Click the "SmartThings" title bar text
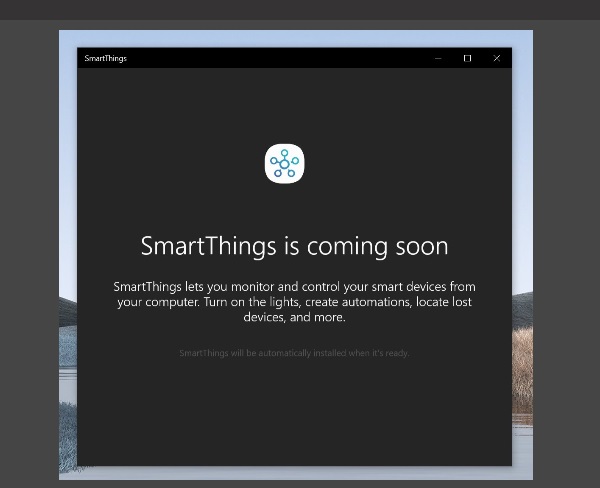600x488 pixels. 106,58
